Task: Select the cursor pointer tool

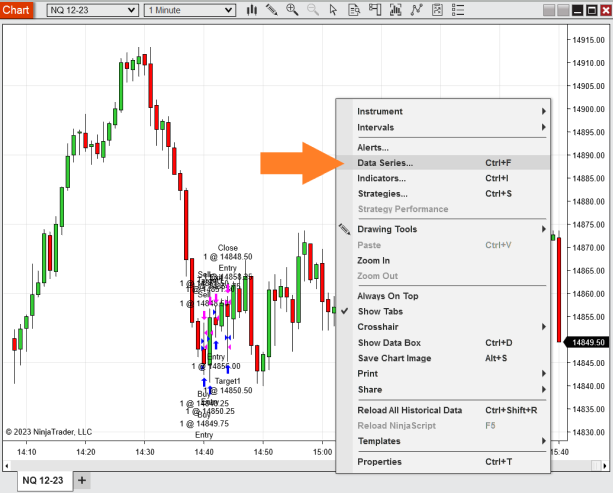Action: 333,10
